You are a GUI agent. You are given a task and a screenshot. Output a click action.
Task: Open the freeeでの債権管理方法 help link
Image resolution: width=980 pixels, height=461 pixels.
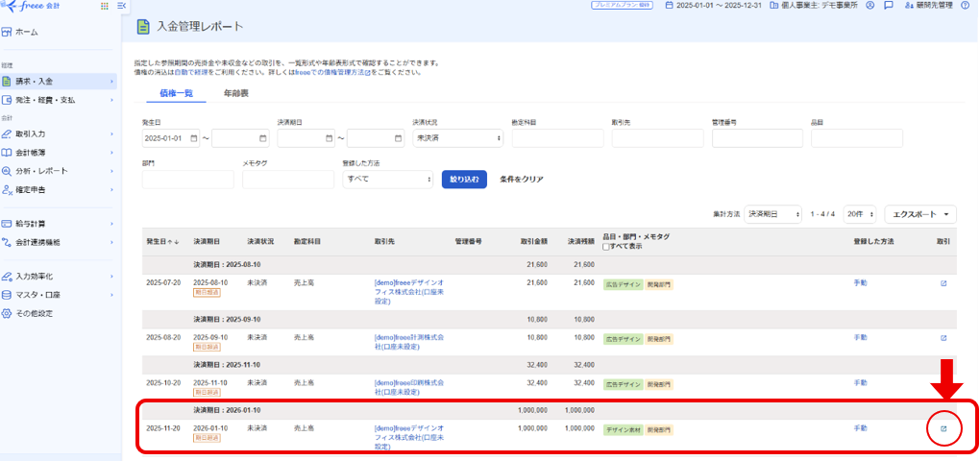(x=332, y=72)
